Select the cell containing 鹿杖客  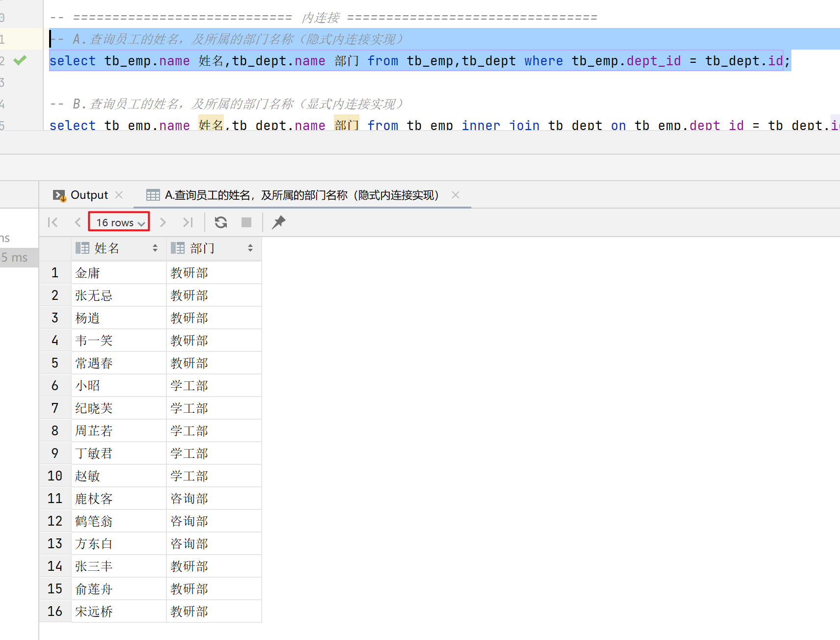click(x=119, y=499)
